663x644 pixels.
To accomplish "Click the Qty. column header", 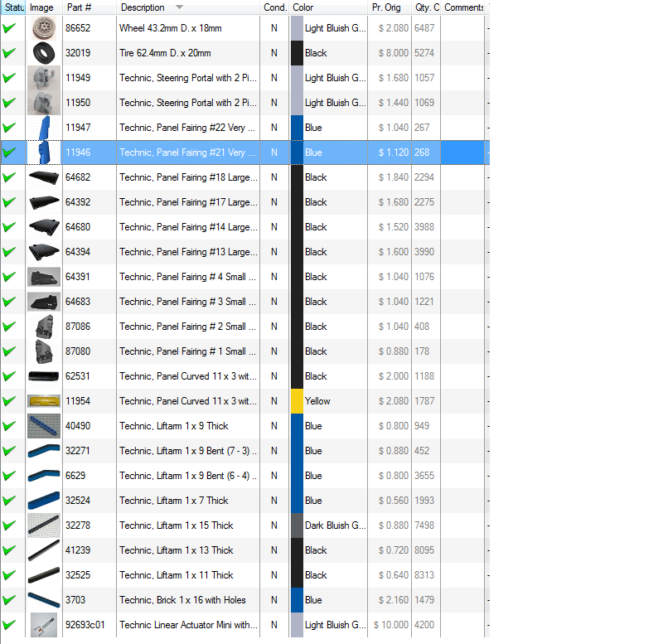I will pos(426,7).
